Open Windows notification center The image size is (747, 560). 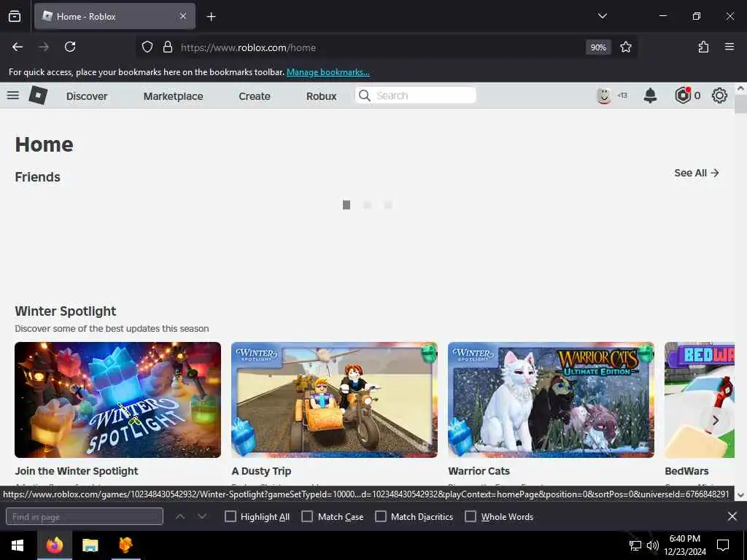(x=723, y=545)
